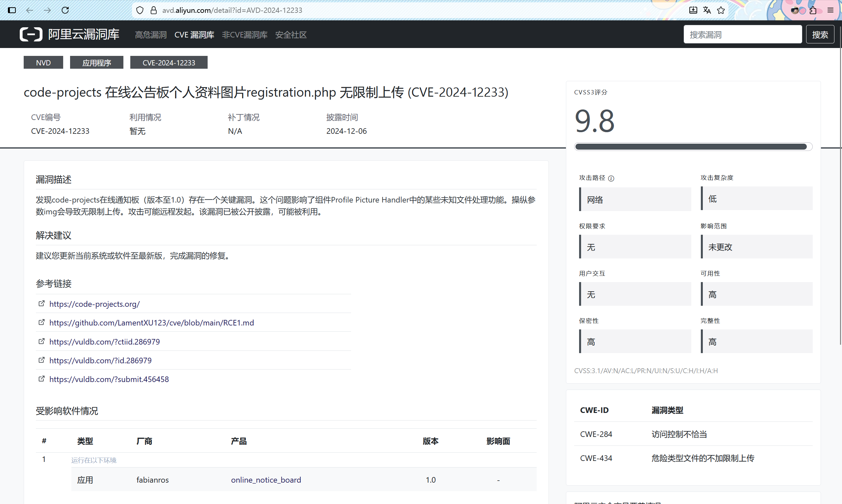Click the browser reload icon
The height and width of the screenshot is (504, 842).
(x=65, y=10)
